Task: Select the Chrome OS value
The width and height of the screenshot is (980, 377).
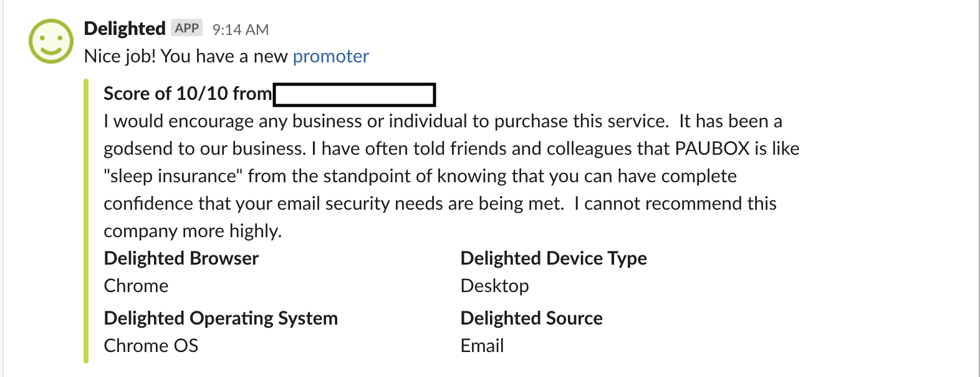Action: coord(151,346)
